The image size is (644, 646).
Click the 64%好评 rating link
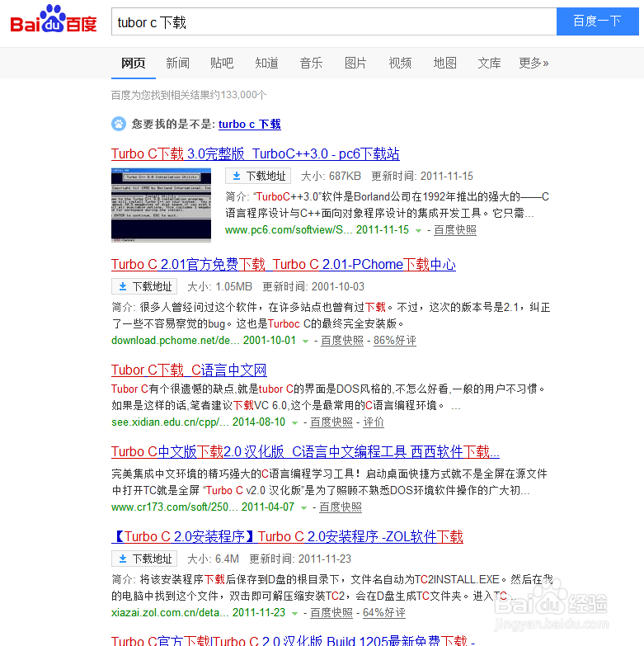click(384, 613)
